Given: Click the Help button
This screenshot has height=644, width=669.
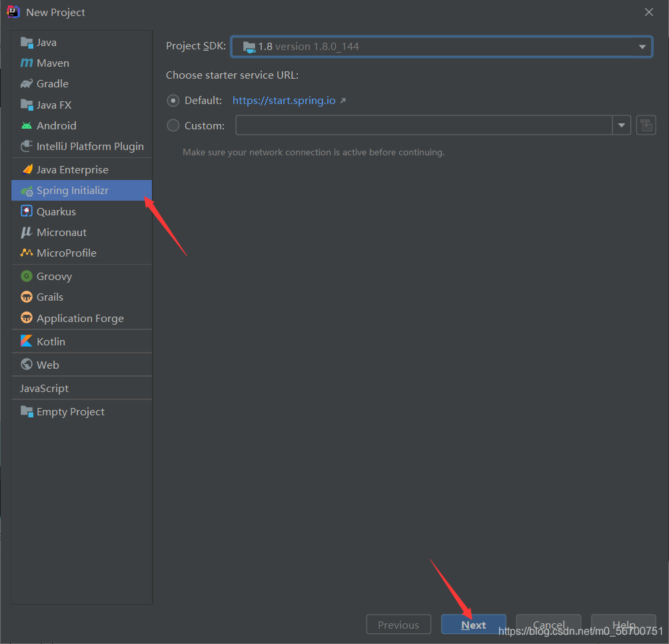Looking at the screenshot, I should 623,625.
